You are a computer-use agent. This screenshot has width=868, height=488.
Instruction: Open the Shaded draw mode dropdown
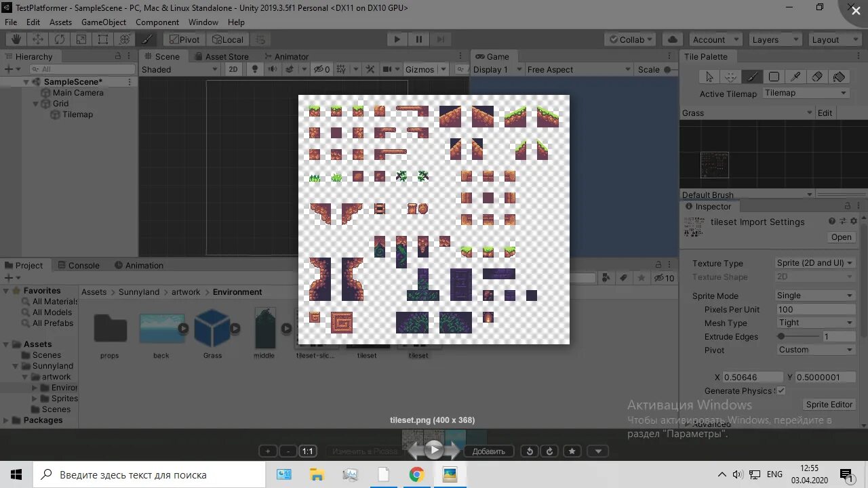point(180,69)
